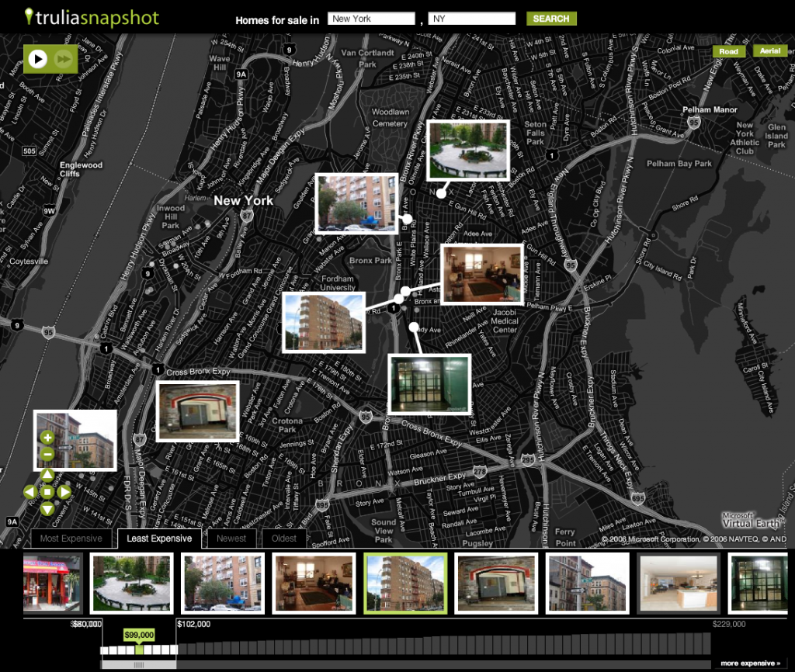Click the garden courtyard photo on the map
This screenshot has width=795, height=672.
click(x=468, y=151)
